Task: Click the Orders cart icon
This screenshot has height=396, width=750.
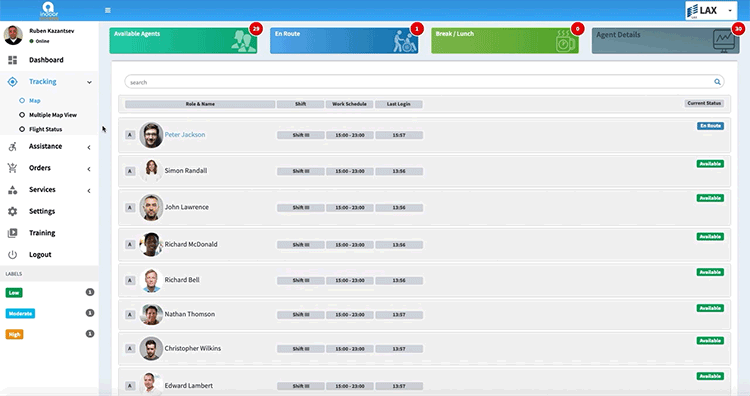Action: point(12,168)
